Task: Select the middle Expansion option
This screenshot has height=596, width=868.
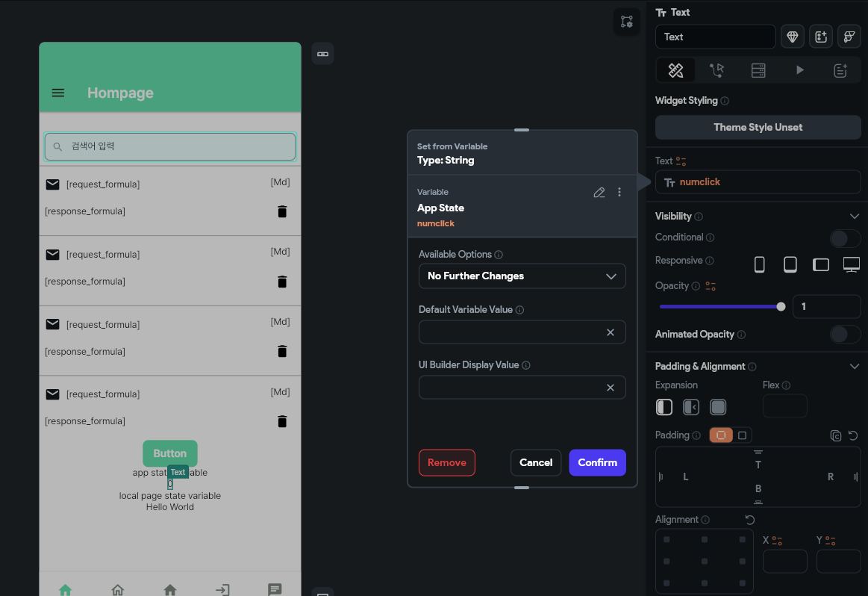Action: point(691,407)
